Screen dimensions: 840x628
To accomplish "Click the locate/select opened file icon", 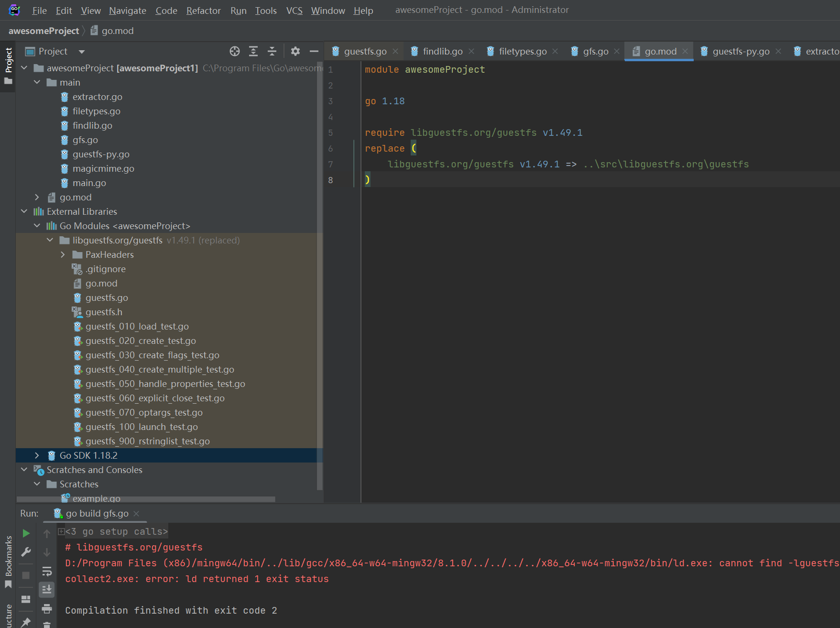I will pyautogui.click(x=234, y=51).
